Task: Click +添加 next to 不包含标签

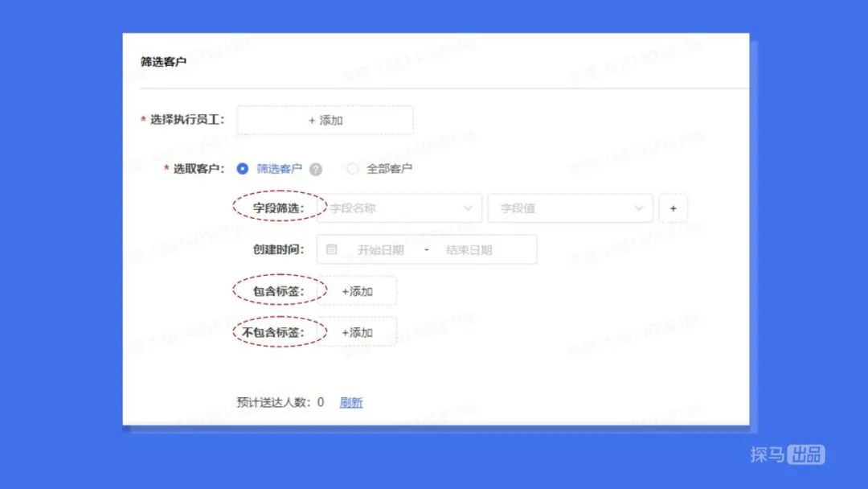Action: (357, 332)
